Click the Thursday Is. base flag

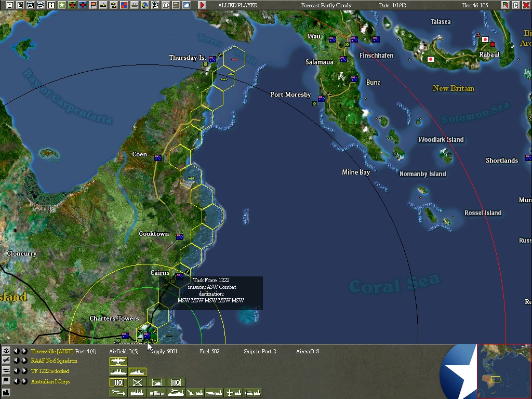tap(212, 59)
